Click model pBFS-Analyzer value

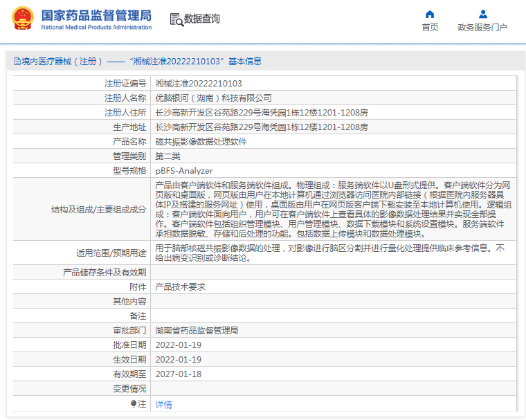184,171
